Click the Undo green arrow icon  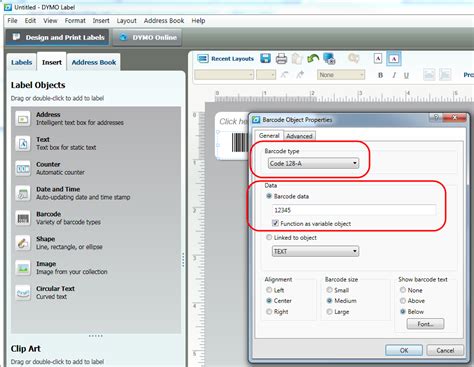click(313, 59)
